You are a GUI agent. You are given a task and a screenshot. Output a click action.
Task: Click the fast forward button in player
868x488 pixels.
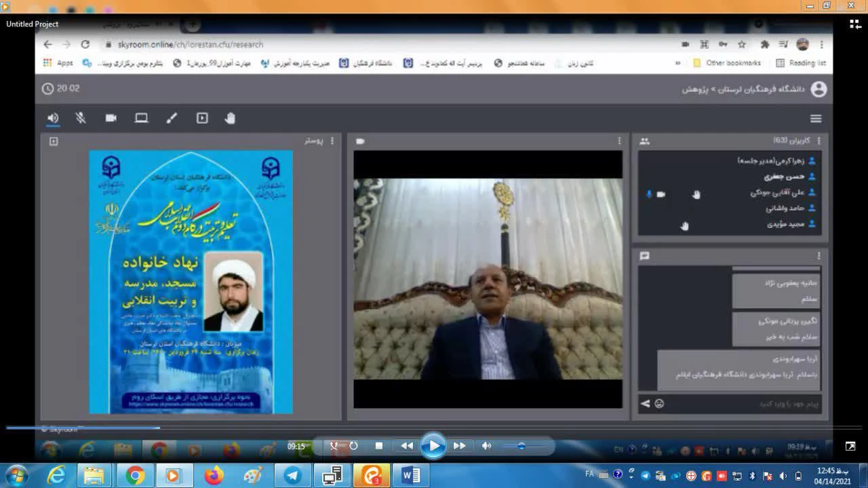[459, 446]
